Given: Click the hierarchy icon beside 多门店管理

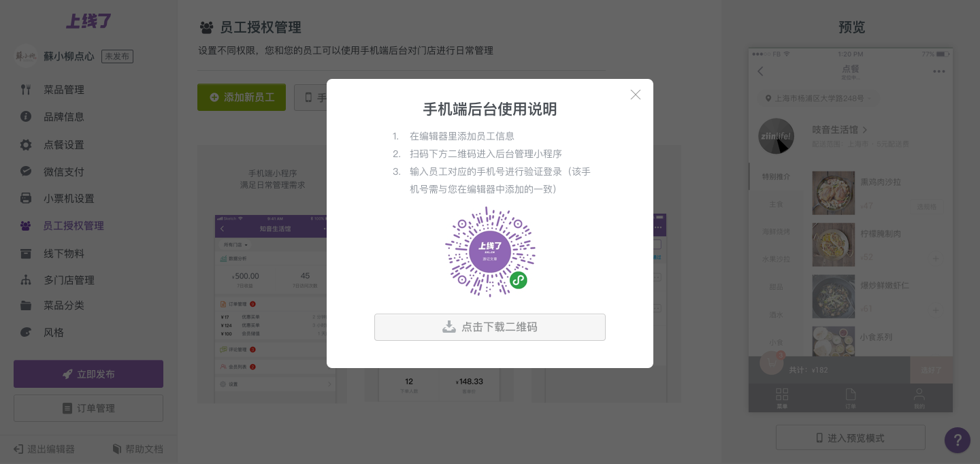Looking at the screenshot, I should point(26,280).
